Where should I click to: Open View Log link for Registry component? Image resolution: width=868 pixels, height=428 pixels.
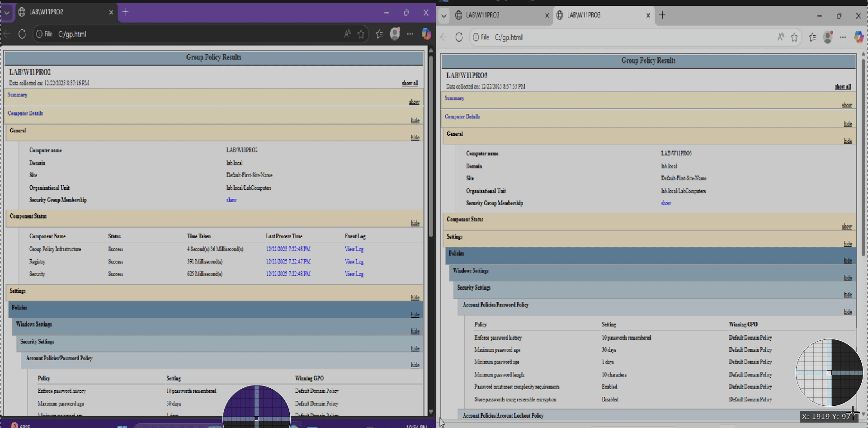click(354, 262)
